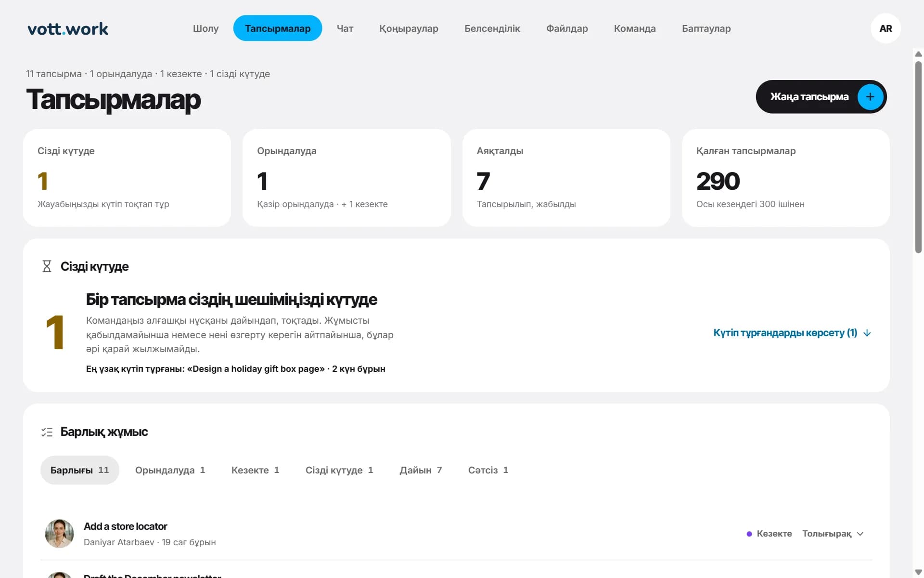This screenshot has height=578, width=924.
Task: Select the Барлығы 11 filter tab
Action: (x=80, y=470)
